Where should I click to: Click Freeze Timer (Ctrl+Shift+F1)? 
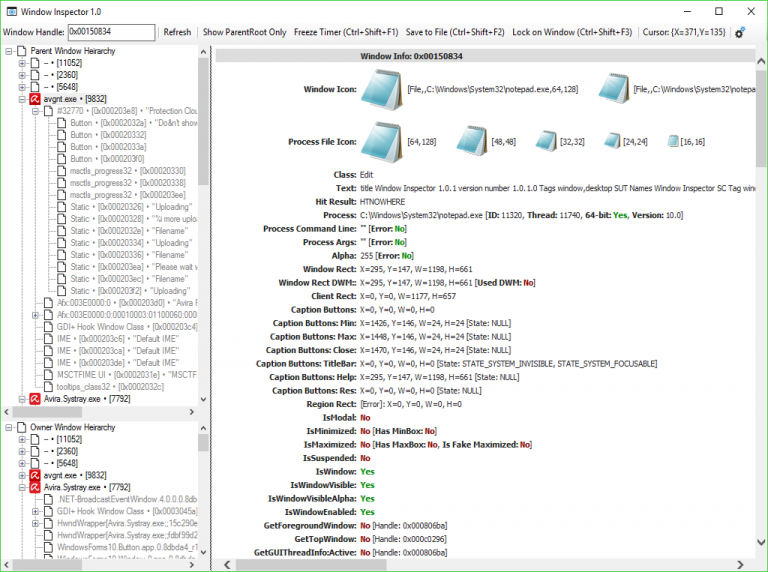click(x=346, y=32)
